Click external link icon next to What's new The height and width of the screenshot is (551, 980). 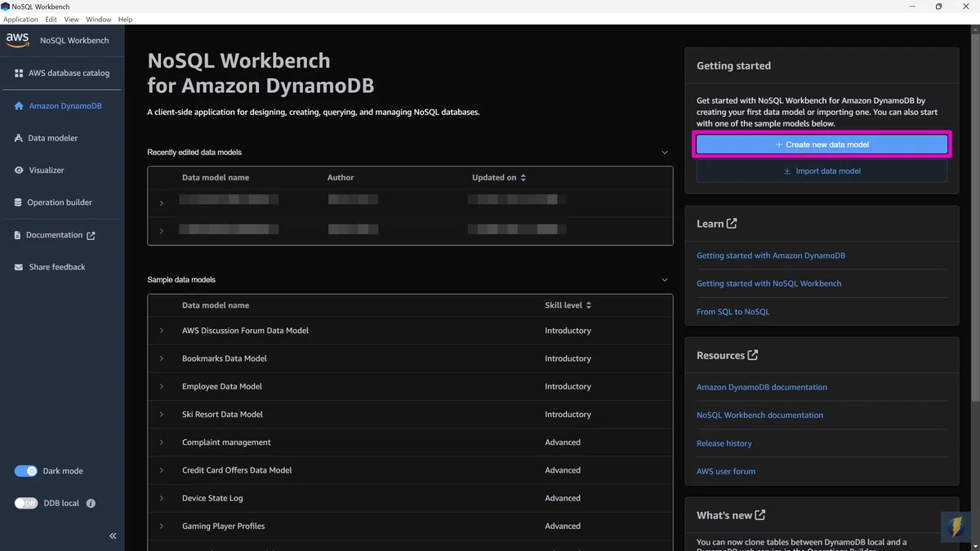click(x=760, y=515)
